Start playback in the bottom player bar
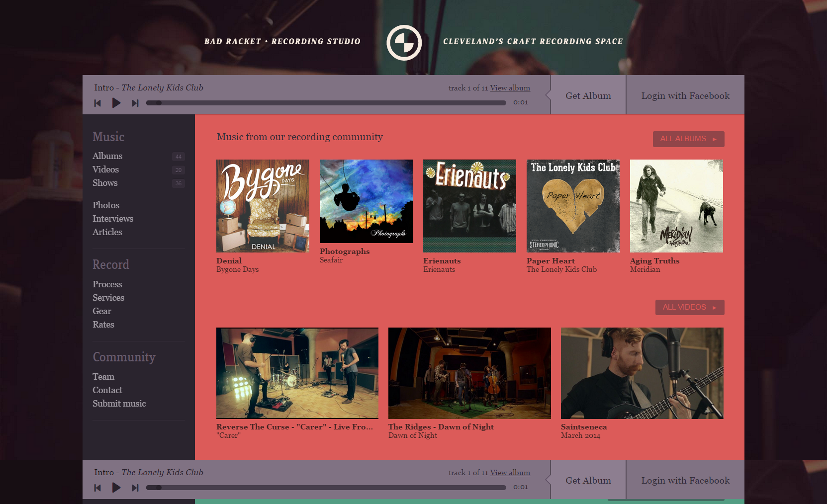This screenshot has height=504, width=827. pos(116,488)
